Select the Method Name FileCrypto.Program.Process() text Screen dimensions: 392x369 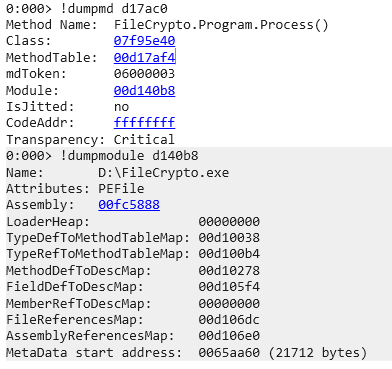point(221,25)
